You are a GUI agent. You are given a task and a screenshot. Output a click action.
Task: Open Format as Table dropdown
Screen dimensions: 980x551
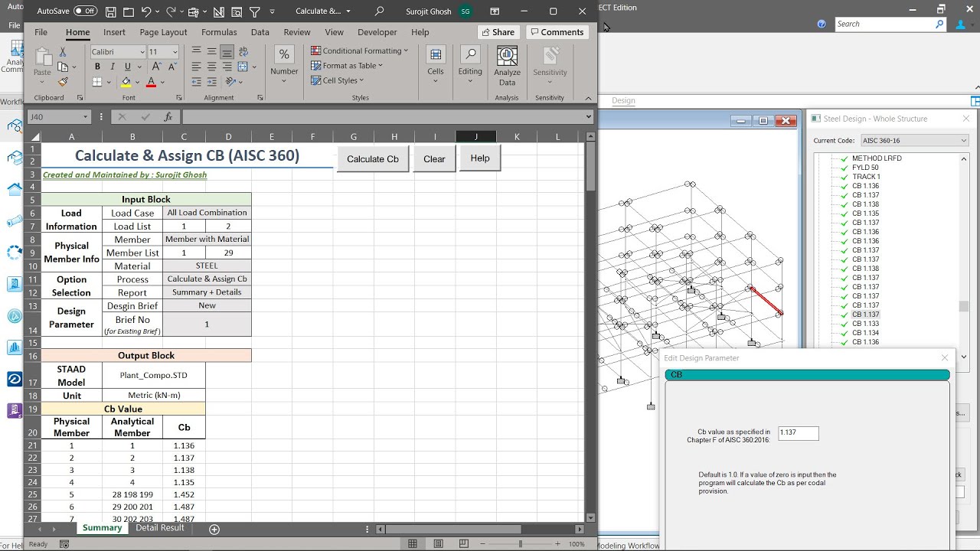coord(347,66)
